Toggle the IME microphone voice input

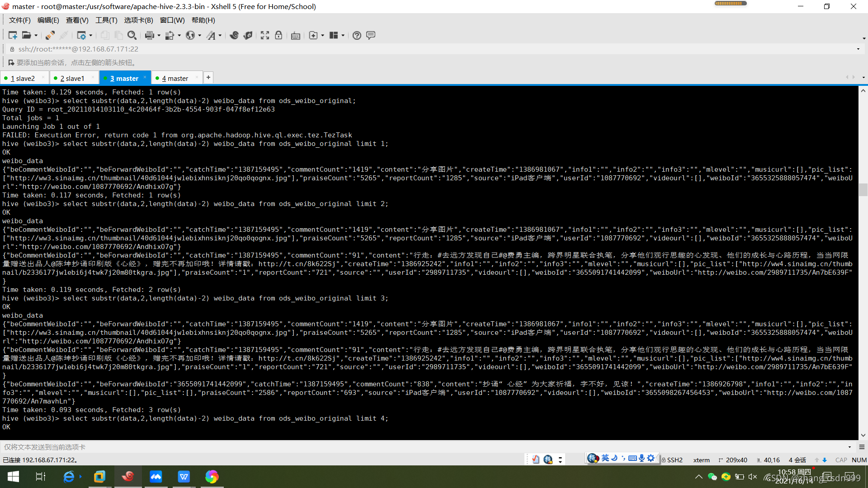tap(642, 458)
